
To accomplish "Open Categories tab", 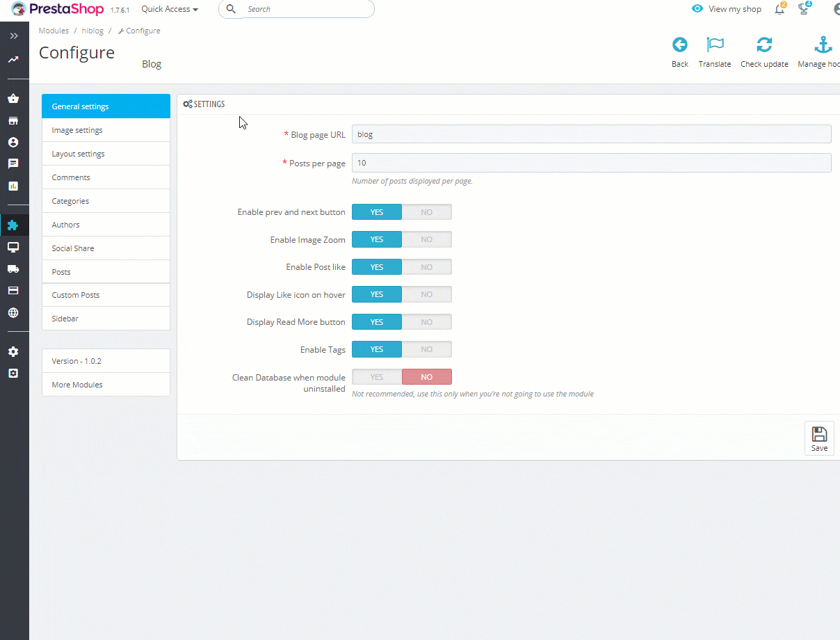I will pyautogui.click(x=106, y=201).
